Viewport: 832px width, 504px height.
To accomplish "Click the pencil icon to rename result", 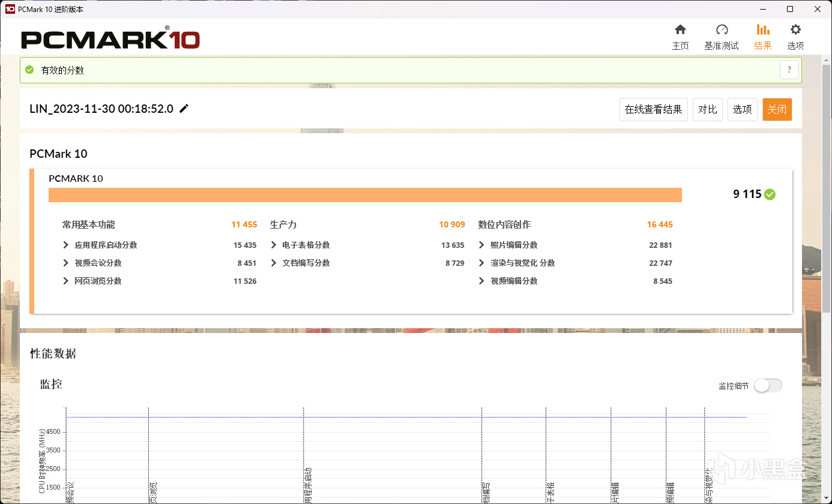I will pos(184,109).
